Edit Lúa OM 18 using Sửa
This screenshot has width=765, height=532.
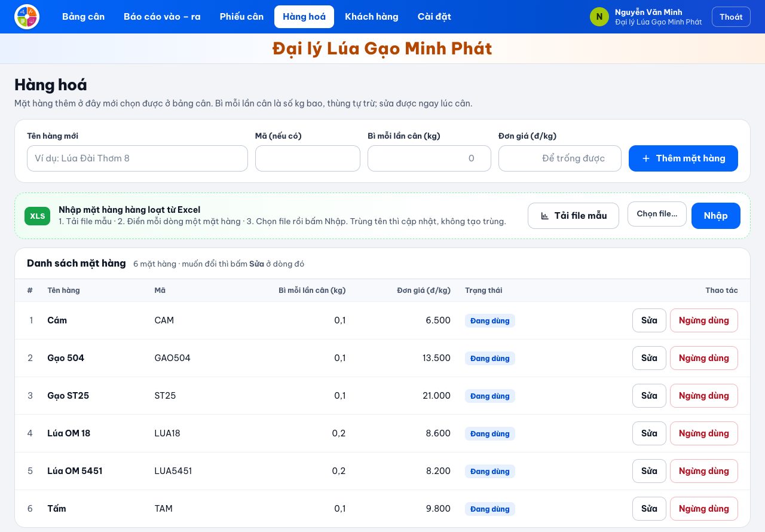pyautogui.click(x=649, y=433)
